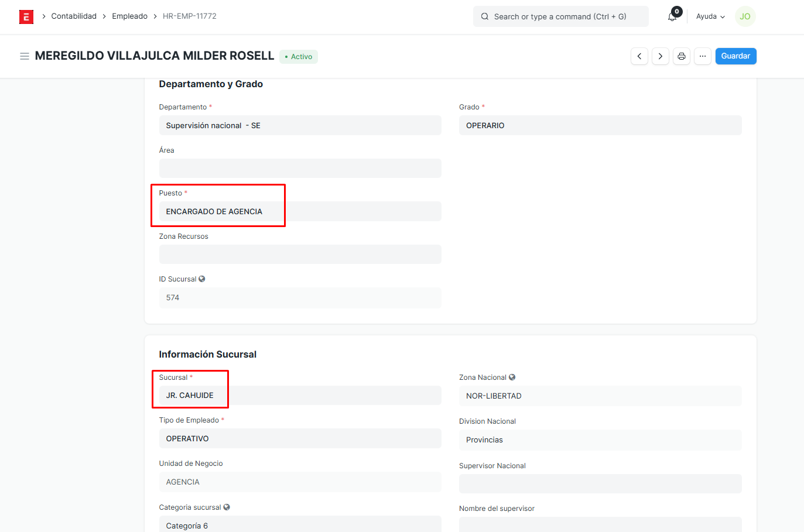The image size is (804, 532).
Task: Open the Departamento field selector
Action: (300, 125)
